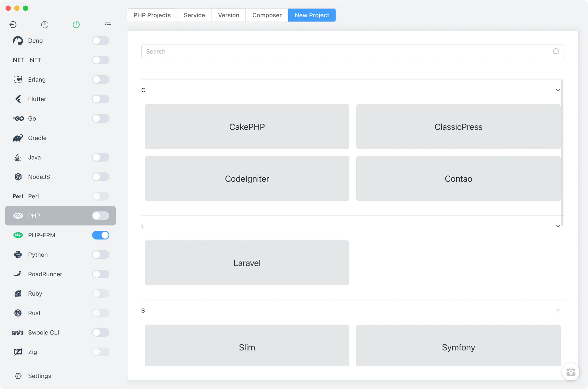Viewport: 588px width, 389px height.
Task: Toggle the Rust service switch
Action: (x=100, y=313)
